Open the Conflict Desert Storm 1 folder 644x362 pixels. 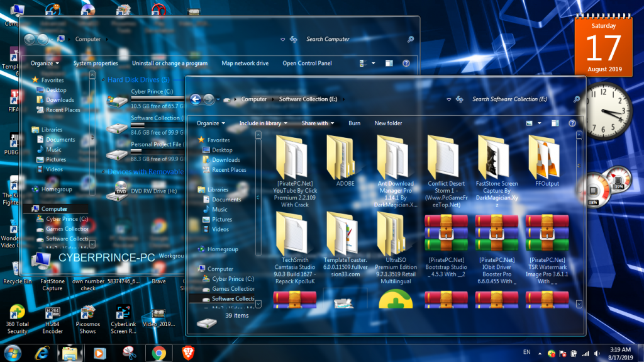[446, 171]
